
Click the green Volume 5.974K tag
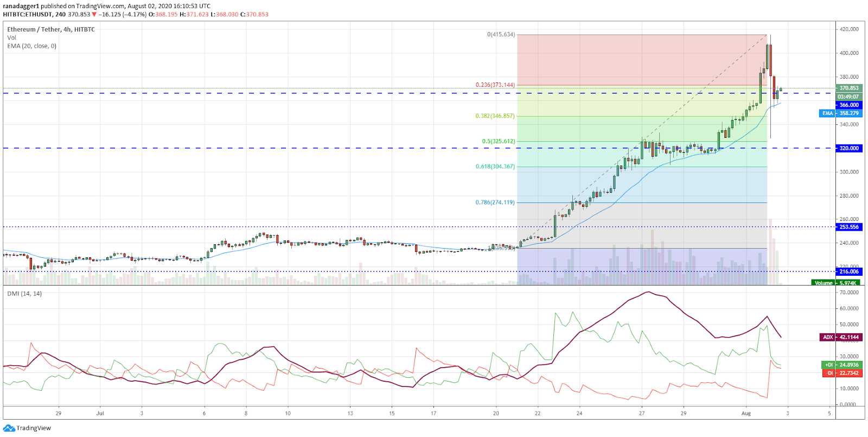click(836, 283)
